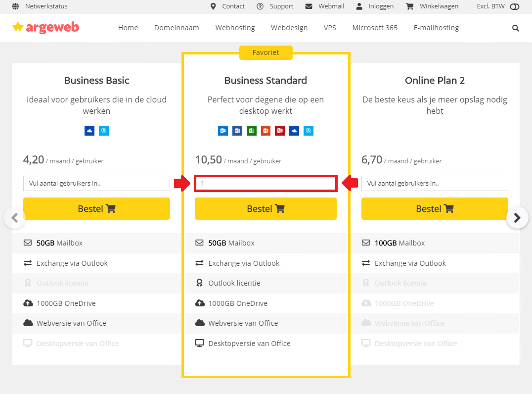Toggle the Excl. BTW switch
This screenshot has width=532, height=394.
pyautogui.click(x=515, y=6)
